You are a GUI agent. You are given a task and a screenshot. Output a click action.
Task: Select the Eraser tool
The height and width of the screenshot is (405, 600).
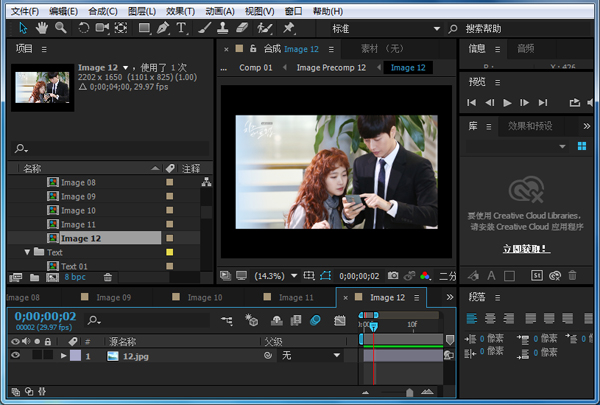tap(242, 28)
